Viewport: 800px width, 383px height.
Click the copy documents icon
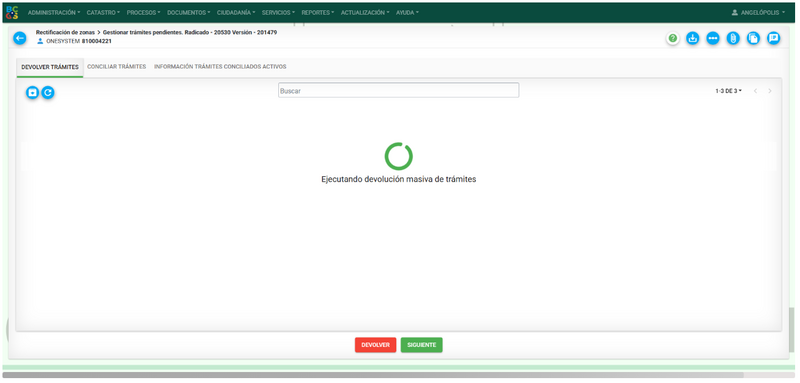click(753, 38)
